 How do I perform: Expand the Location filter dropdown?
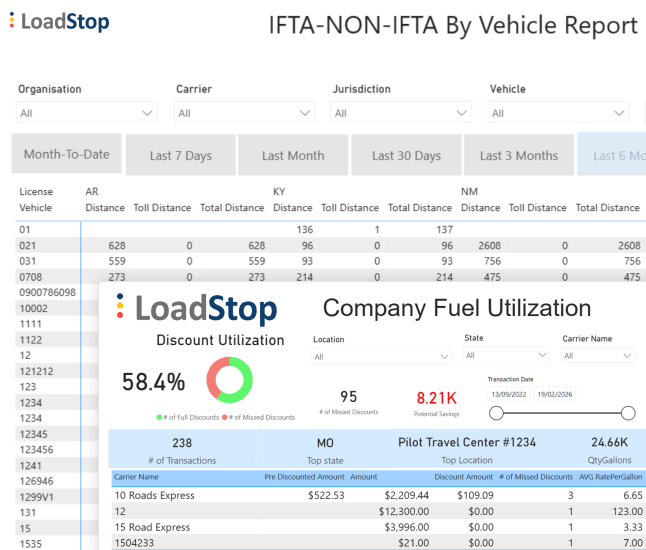(381, 356)
